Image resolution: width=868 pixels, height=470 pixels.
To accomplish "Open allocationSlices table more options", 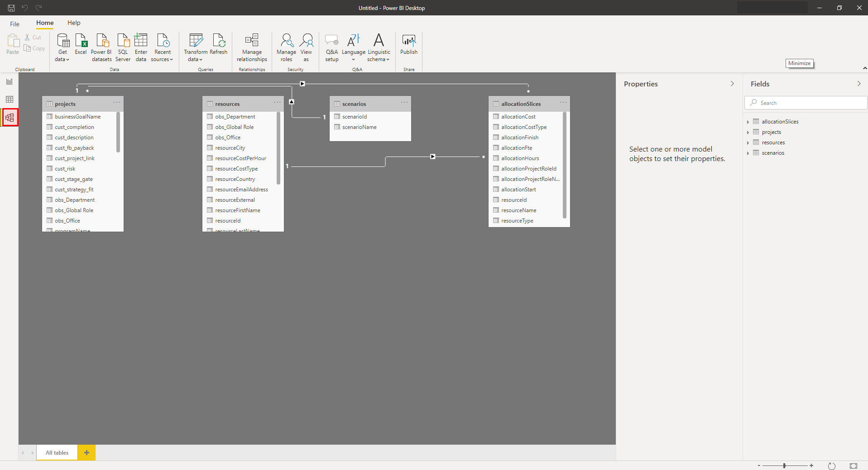I will click(563, 103).
